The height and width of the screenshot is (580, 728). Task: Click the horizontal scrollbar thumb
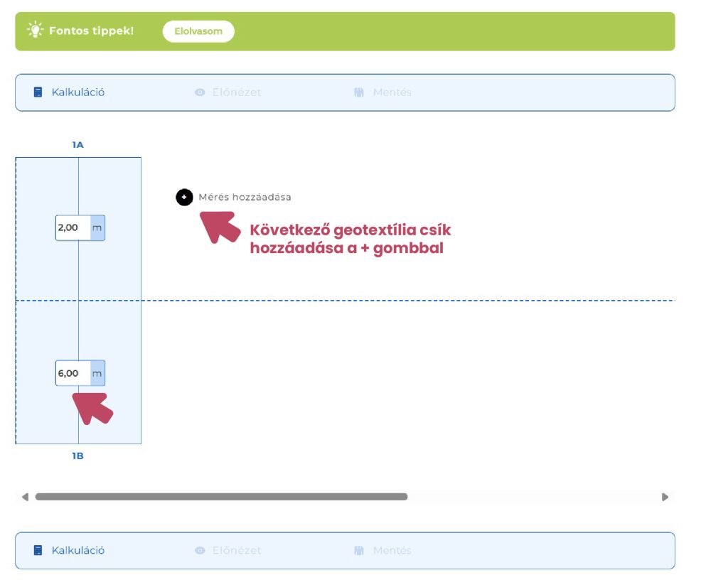(221, 497)
